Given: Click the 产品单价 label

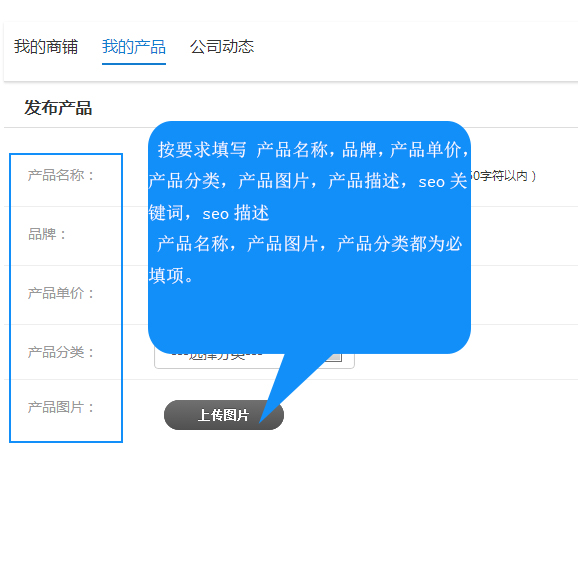Looking at the screenshot, I should click(61, 293).
